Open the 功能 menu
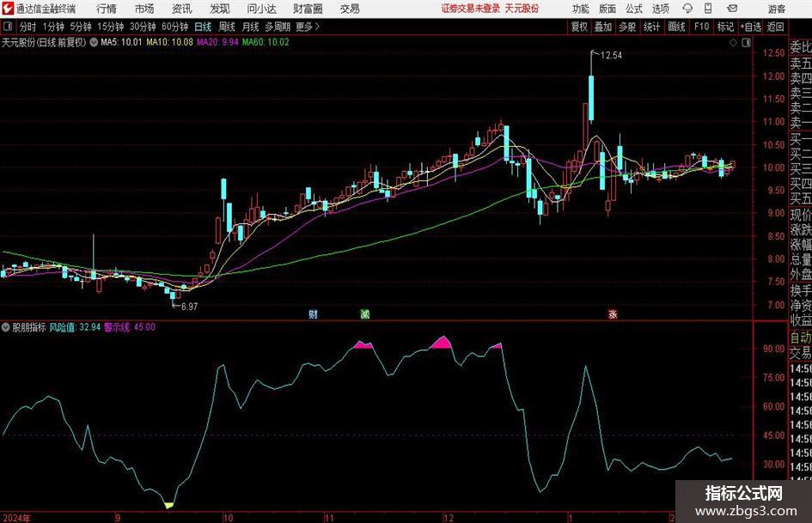 click(580, 9)
